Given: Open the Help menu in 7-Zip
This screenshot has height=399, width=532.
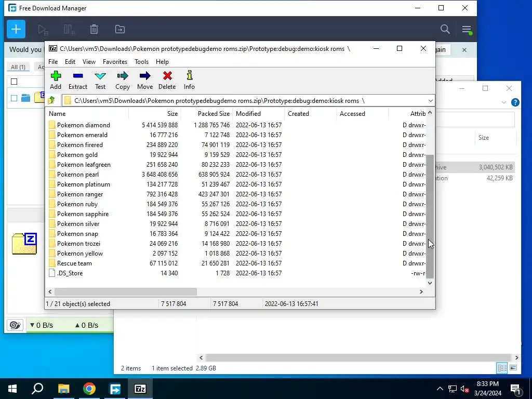Looking at the screenshot, I should (x=162, y=62).
